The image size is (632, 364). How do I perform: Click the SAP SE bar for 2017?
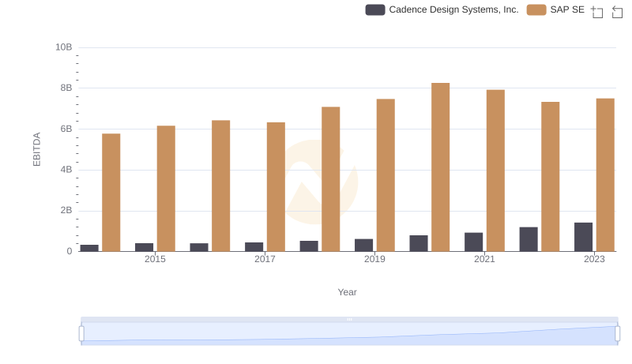pyautogui.click(x=276, y=187)
